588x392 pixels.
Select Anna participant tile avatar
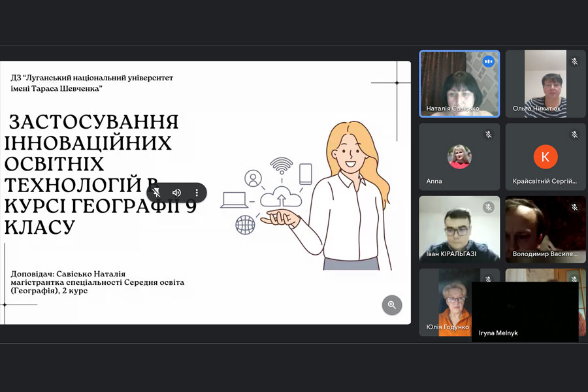459,156
